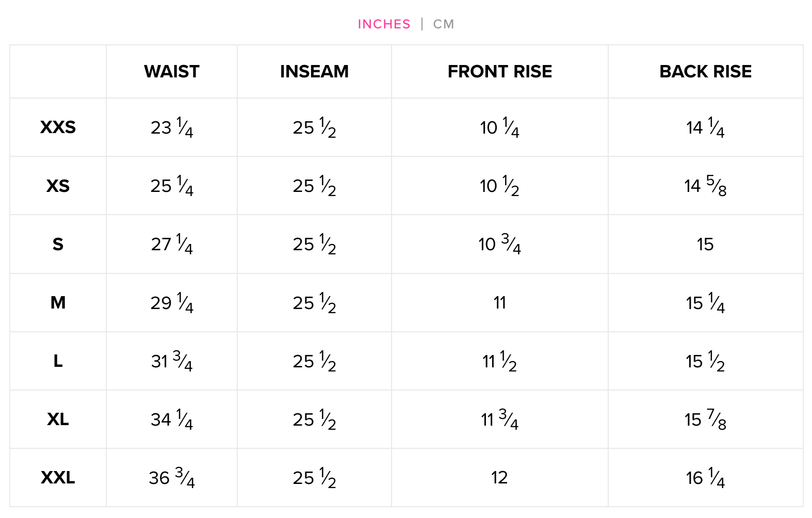Click the XXS waist value 23 ¼

click(x=172, y=127)
